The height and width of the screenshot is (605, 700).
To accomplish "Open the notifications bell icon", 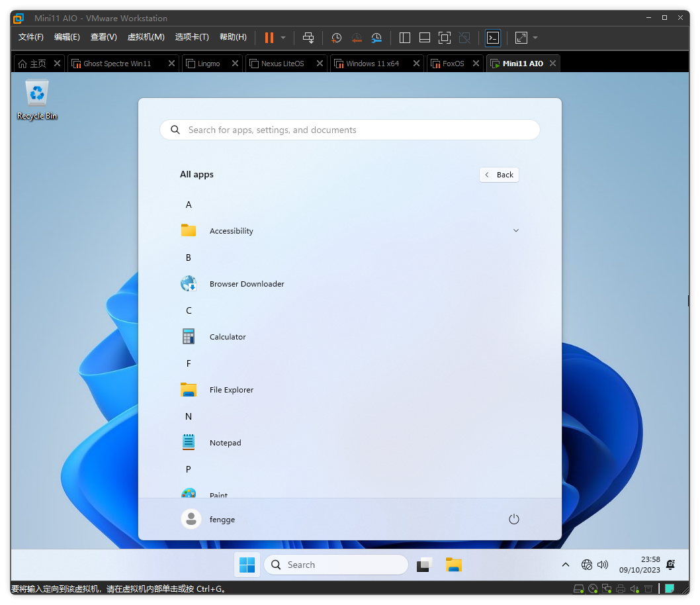I will (670, 565).
